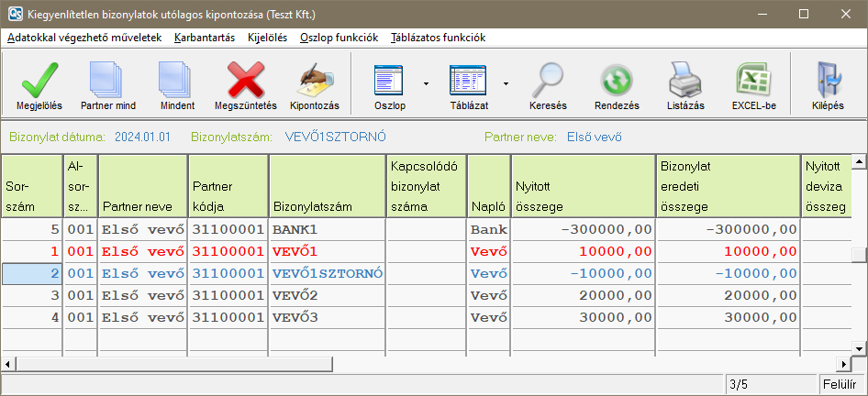Expand the Oszlop dropdown arrow
The width and height of the screenshot is (868, 396).
coord(426,82)
